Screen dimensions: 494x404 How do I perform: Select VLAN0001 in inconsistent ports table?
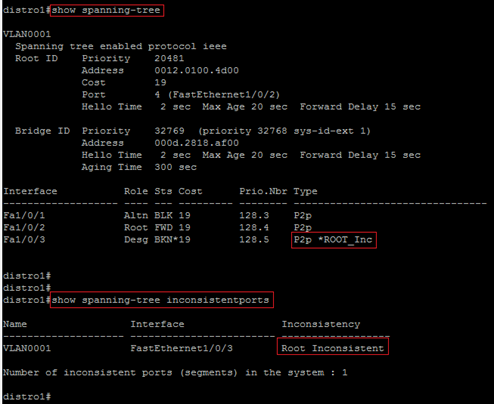click(x=27, y=348)
